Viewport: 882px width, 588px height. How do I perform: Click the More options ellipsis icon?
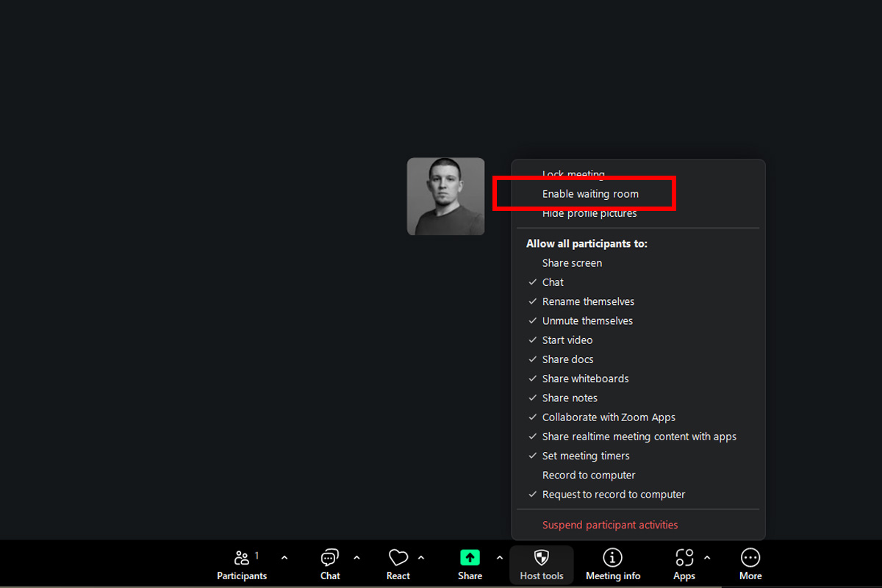tap(750, 558)
